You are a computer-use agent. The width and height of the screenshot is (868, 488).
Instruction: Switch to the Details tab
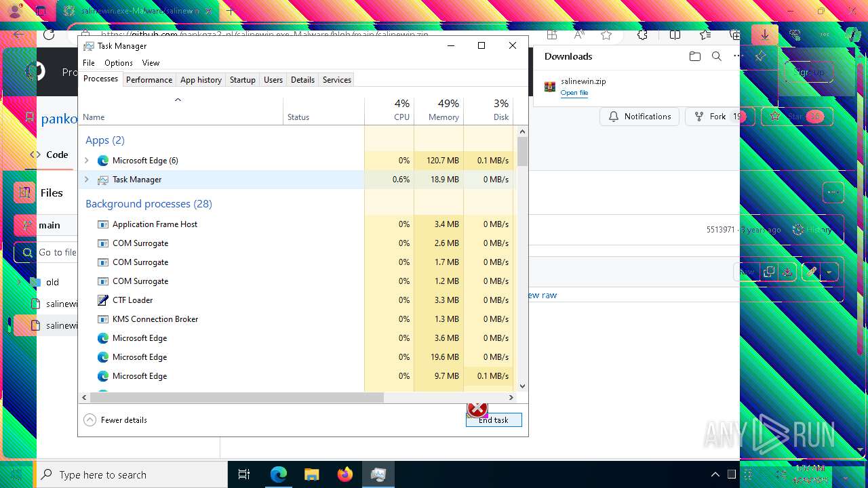click(302, 79)
